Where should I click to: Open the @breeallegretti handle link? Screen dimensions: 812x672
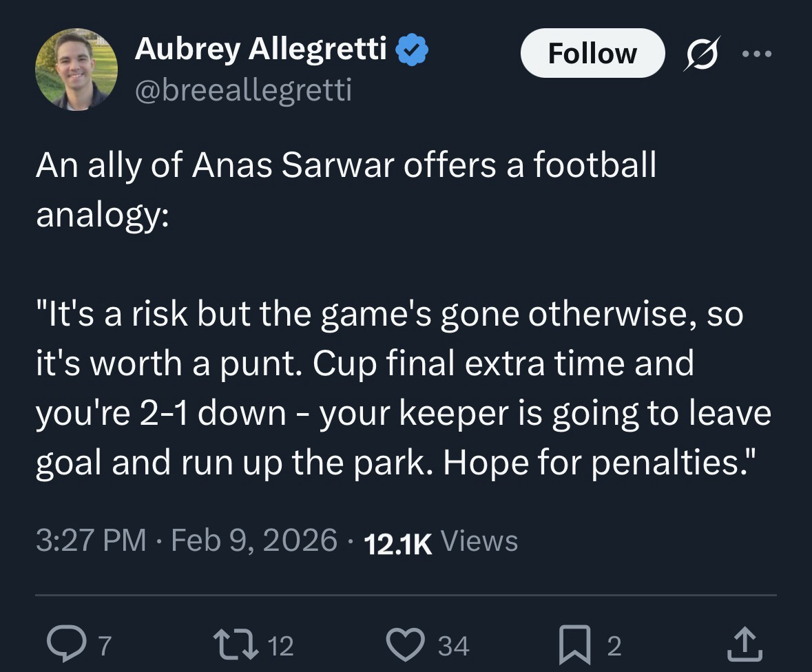[243, 90]
